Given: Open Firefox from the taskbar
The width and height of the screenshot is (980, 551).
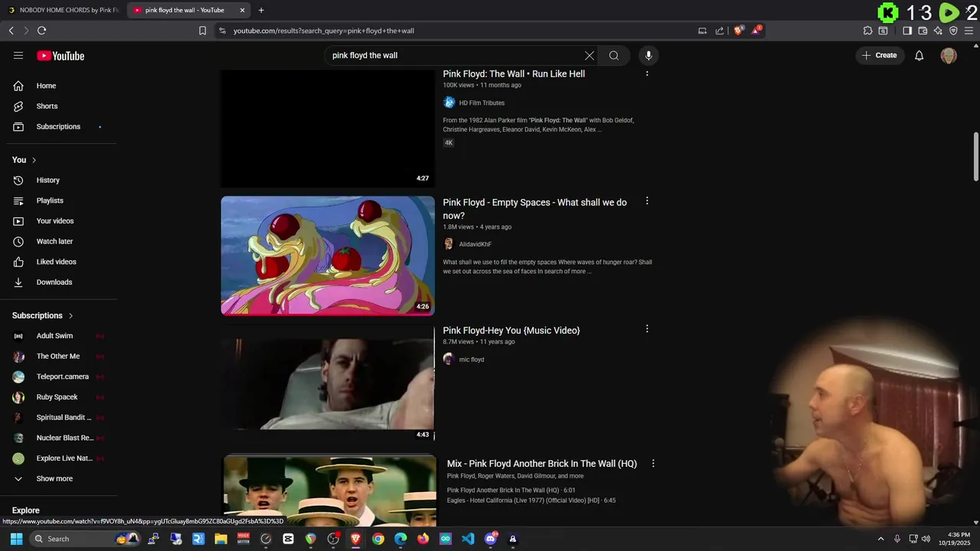Looking at the screenshot, I should [423, 539].
